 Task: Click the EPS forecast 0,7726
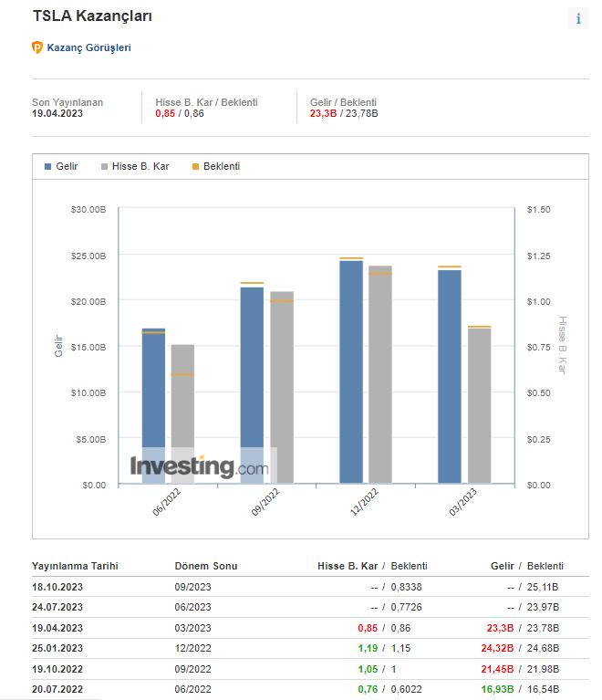[x=406, y=607]
